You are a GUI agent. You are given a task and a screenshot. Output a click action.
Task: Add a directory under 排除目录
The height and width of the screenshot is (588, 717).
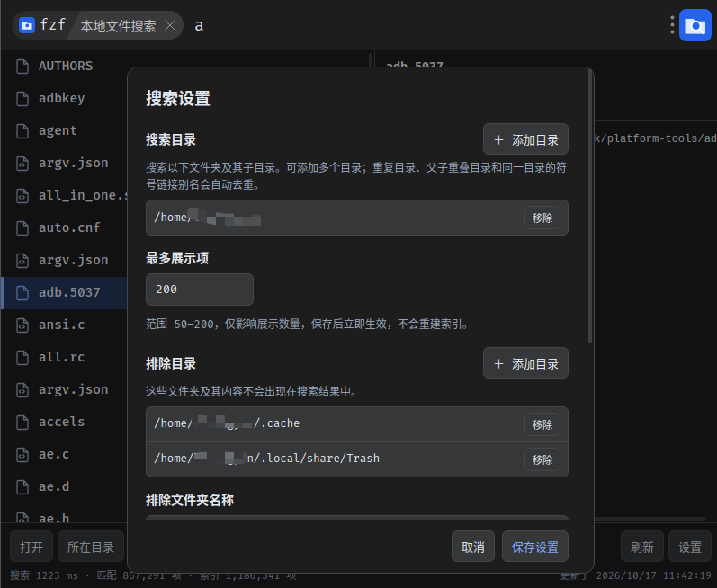click(525, 363)
